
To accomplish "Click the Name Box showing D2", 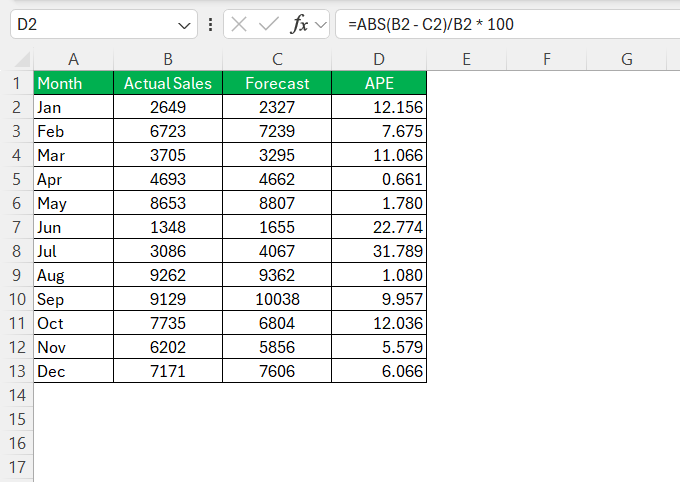I will pyautogui.click(x=104, y=24).
